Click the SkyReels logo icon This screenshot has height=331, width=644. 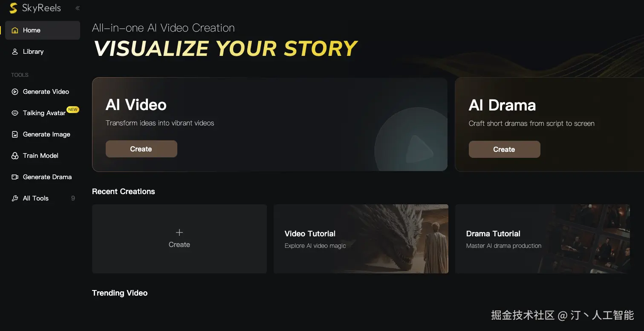[14, 8]
